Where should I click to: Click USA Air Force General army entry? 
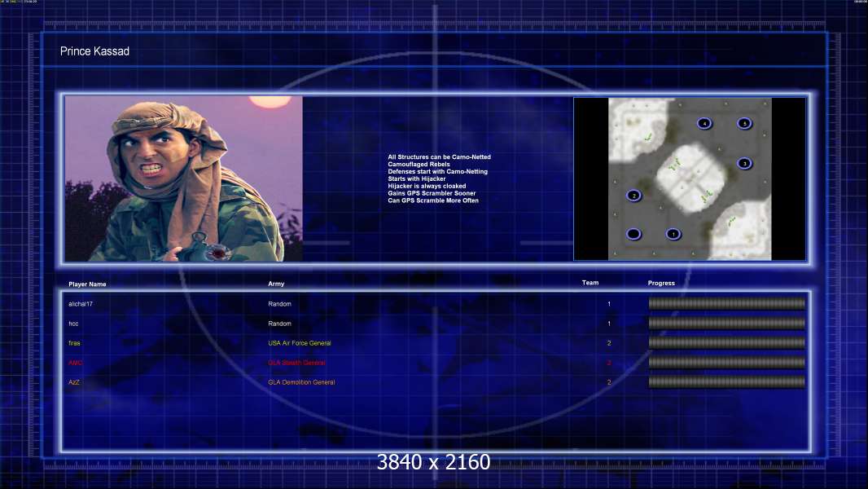pos(300,343)
